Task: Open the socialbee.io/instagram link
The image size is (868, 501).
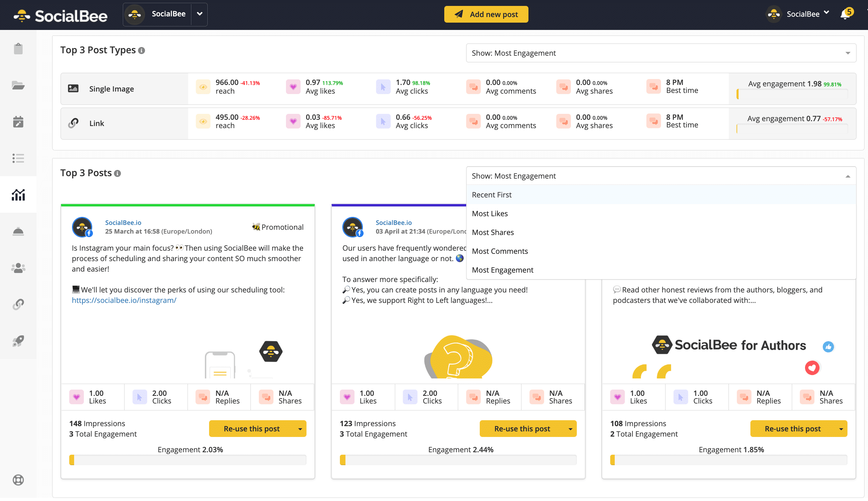Action: [124, 300]
